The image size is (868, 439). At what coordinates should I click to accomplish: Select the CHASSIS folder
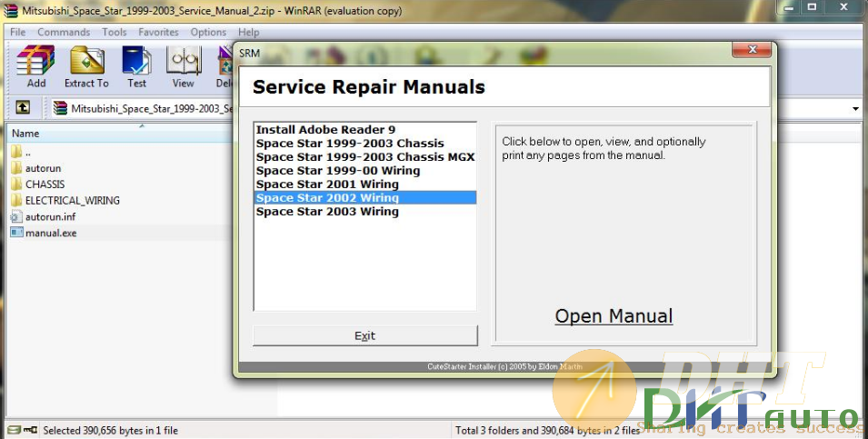point(37,185)
